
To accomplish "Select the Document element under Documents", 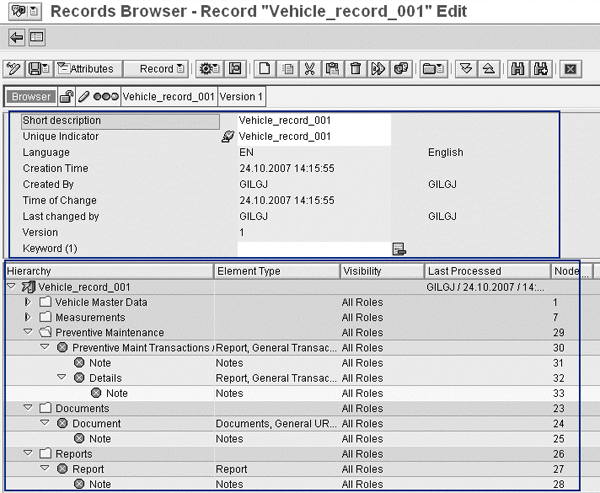I will coord(96,423).
